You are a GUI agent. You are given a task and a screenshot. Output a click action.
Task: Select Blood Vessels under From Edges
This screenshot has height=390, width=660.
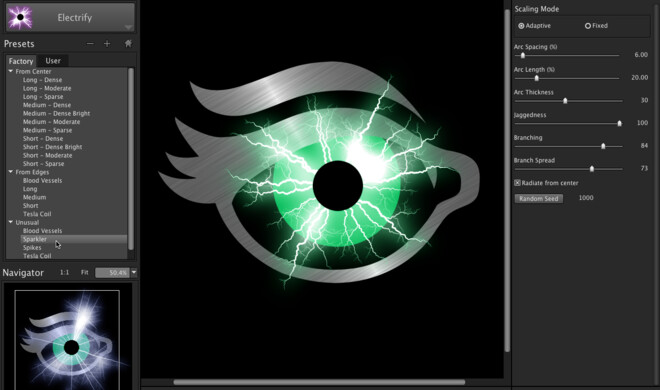coord(43,180)
